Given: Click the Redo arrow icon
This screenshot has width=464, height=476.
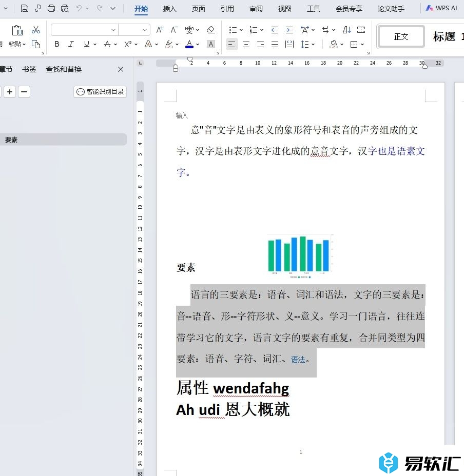Looking at the screenshot, I should [100, 8].
